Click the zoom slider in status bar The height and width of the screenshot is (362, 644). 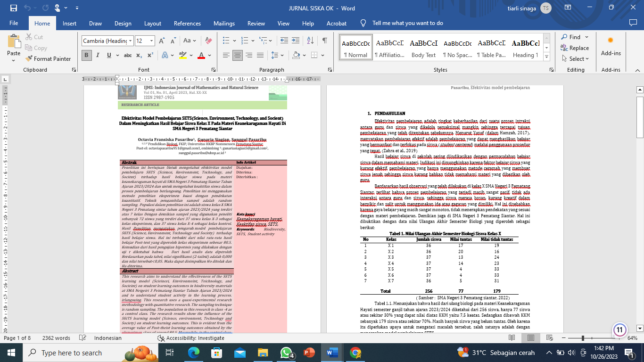(583, 338)
